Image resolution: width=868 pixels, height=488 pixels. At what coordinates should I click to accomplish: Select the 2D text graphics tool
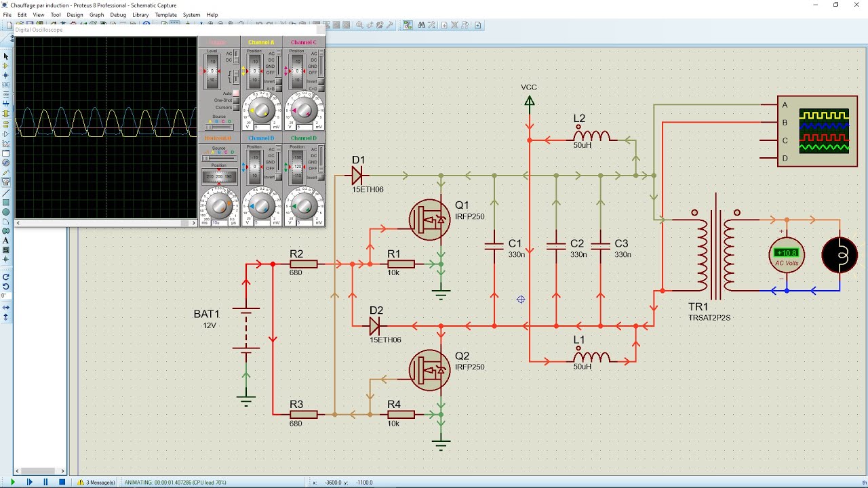click(x=6, y=240)
